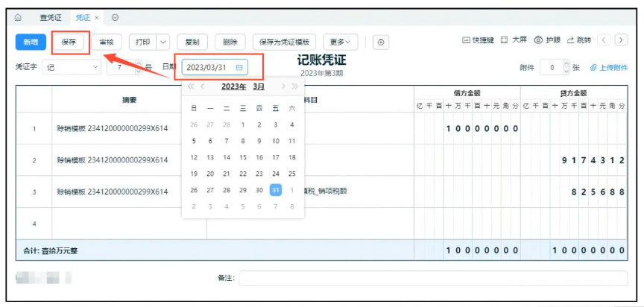Go to next year in calendar
Screen dimensions: 644x307
click(295, 86)
